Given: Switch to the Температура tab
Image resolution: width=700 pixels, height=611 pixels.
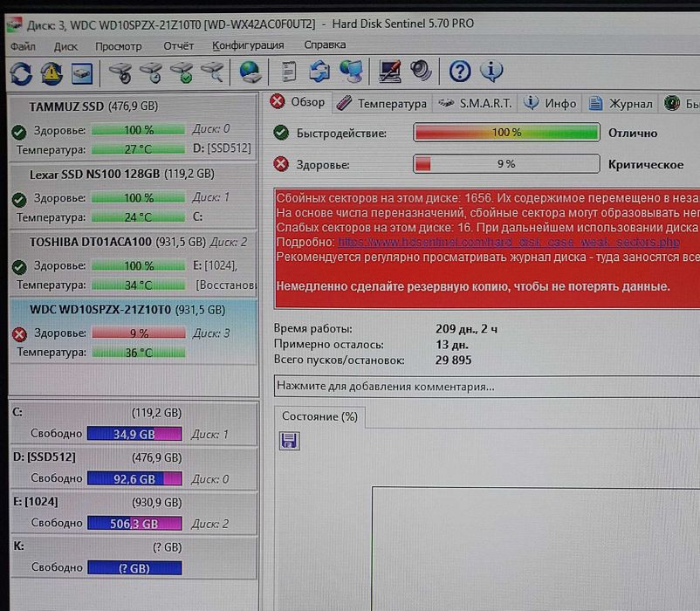Looking at the screenshot, I should 382,104.
